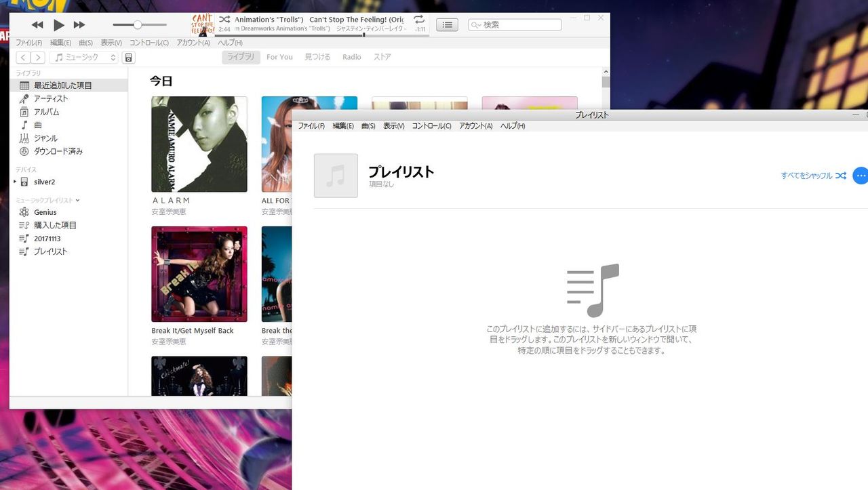The width and height of the screenshot is (868, 490).
Task: Open ファイル(F) menu in プレイリスト window
Action: pyautogui.click(x=311, y=126)
